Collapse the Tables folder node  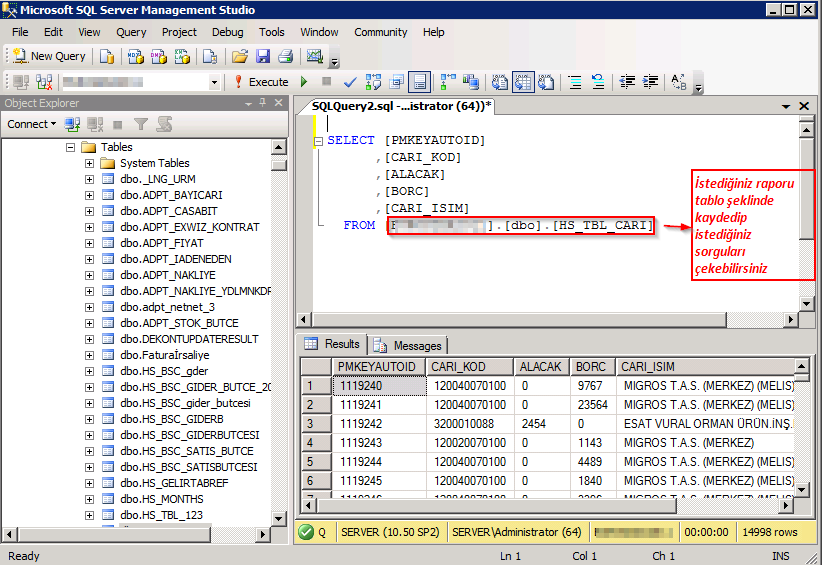pos(71,147)
